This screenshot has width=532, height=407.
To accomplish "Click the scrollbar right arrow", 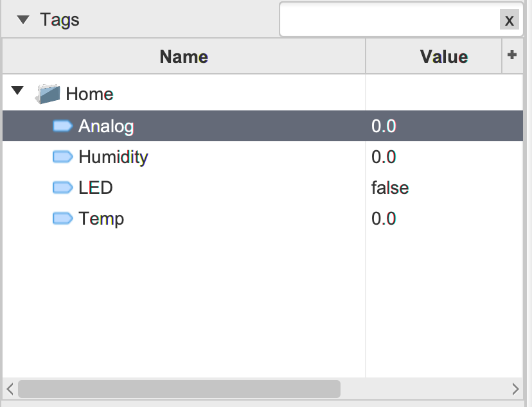I will point(515,388).
